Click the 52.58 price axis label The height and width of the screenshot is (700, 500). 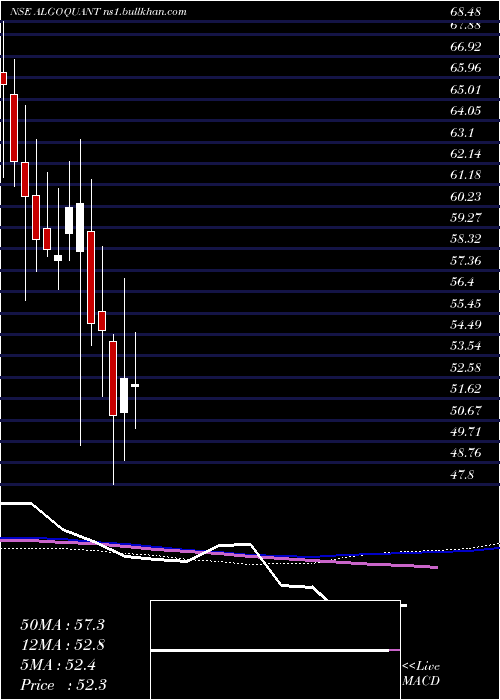[x=466, y=367]
